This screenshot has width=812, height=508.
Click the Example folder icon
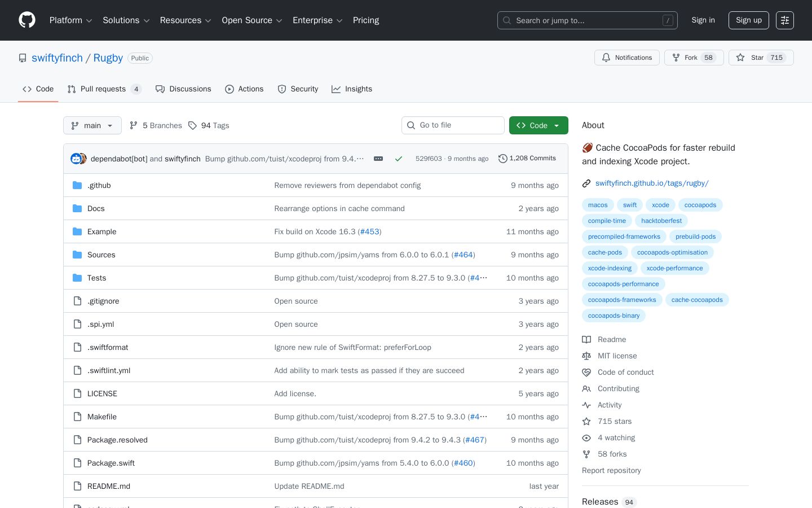[x=77, y=231]
